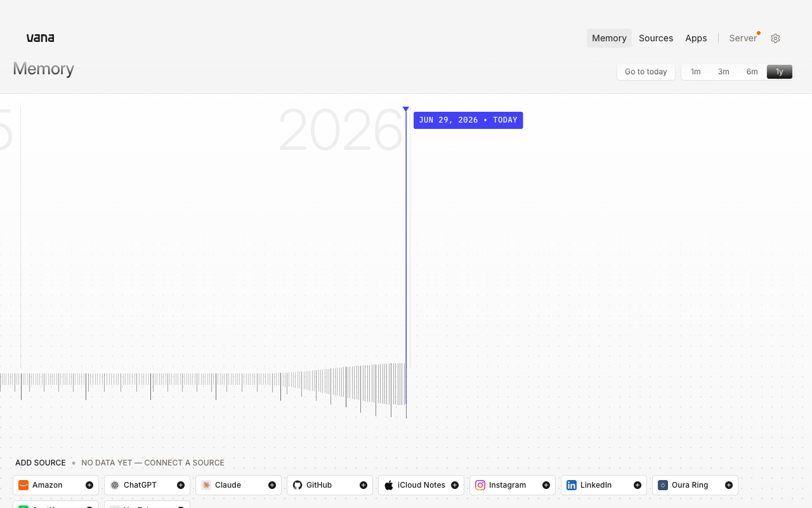Select the 1y time range
Viewport: 812px width, 508px height.
780,72
